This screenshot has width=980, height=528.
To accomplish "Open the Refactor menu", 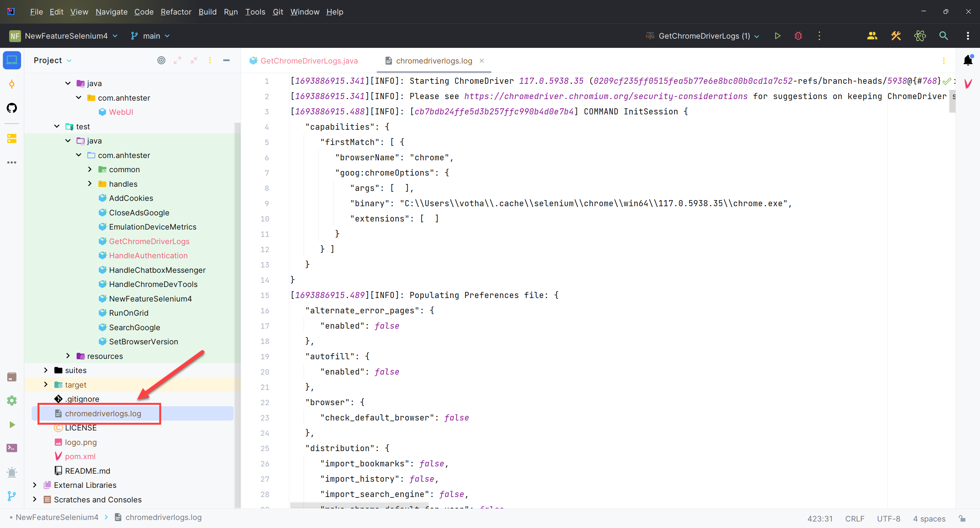I will (x=176, y=12).
